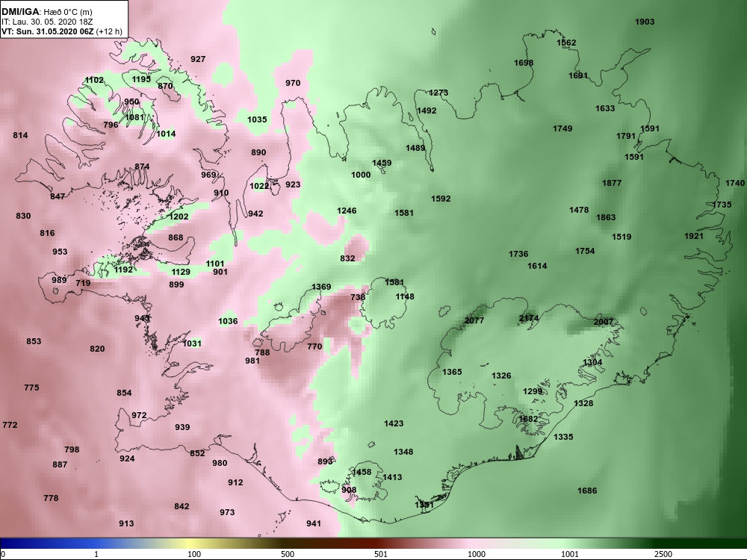Click the value 1749 on the map

pyautogui.click(x=562, y=128)
